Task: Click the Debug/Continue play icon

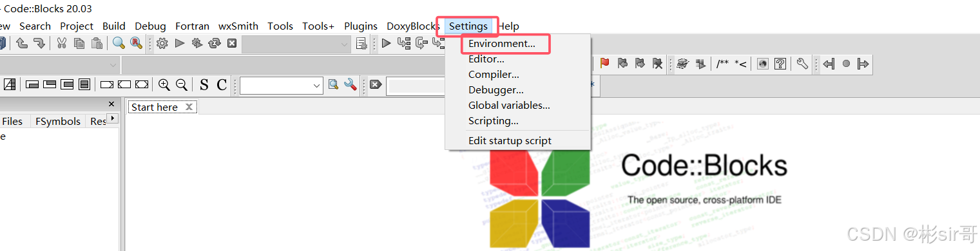Action: (x=386, y=43)
